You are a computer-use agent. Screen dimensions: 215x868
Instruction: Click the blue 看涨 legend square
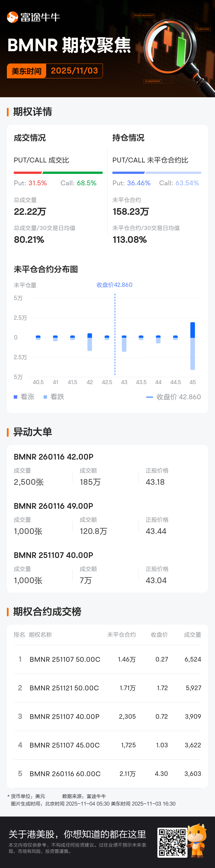[15, 397]
